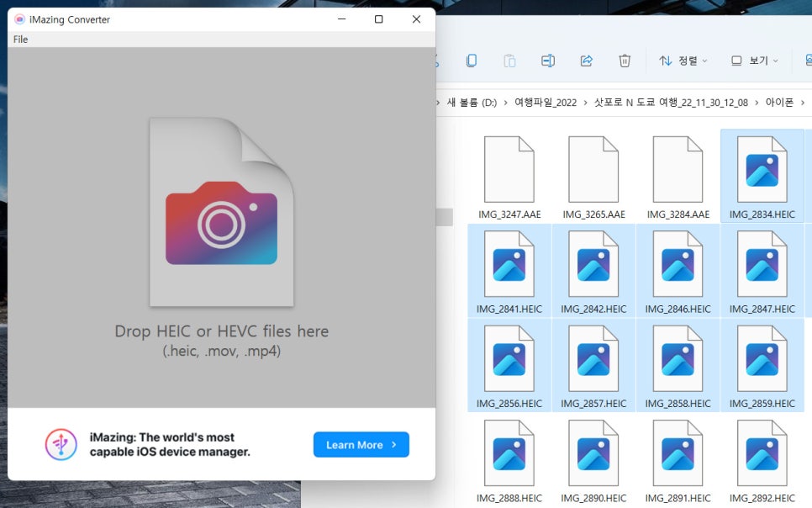The image size is (812, 508).
Task: Expand chevron after 새 볼륨 (D:) breadcrumb
Action: tap(505, 103)
